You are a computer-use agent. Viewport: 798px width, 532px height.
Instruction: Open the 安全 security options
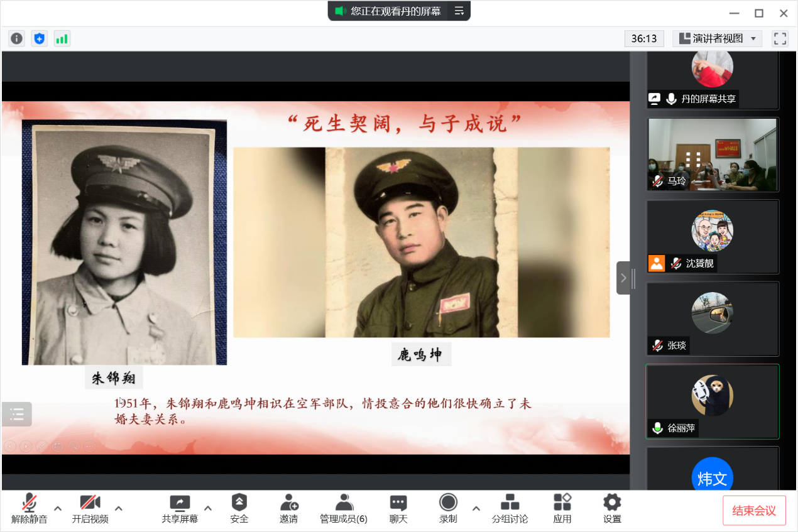239,508
